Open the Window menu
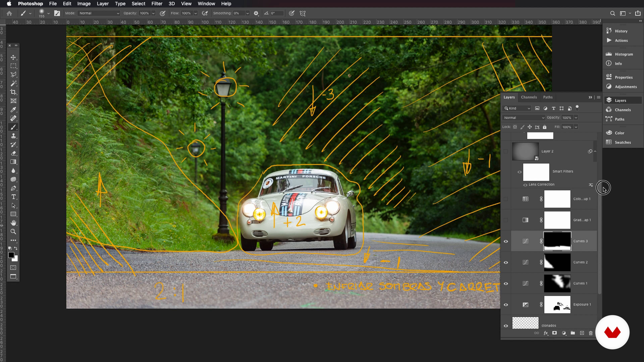The image size is (644, 362). point(206,4)
